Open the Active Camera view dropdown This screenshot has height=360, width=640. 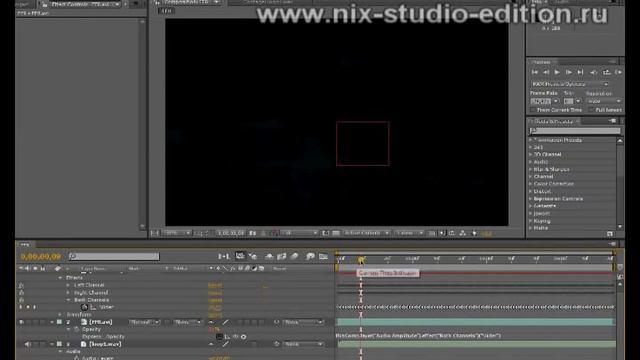click(366, 233)
